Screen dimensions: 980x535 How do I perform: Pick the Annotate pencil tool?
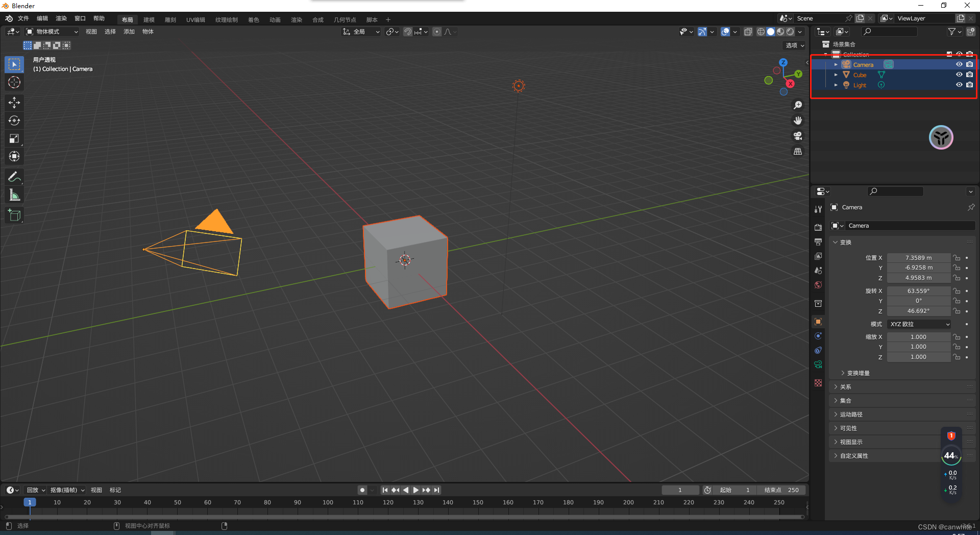pos(14,177)
